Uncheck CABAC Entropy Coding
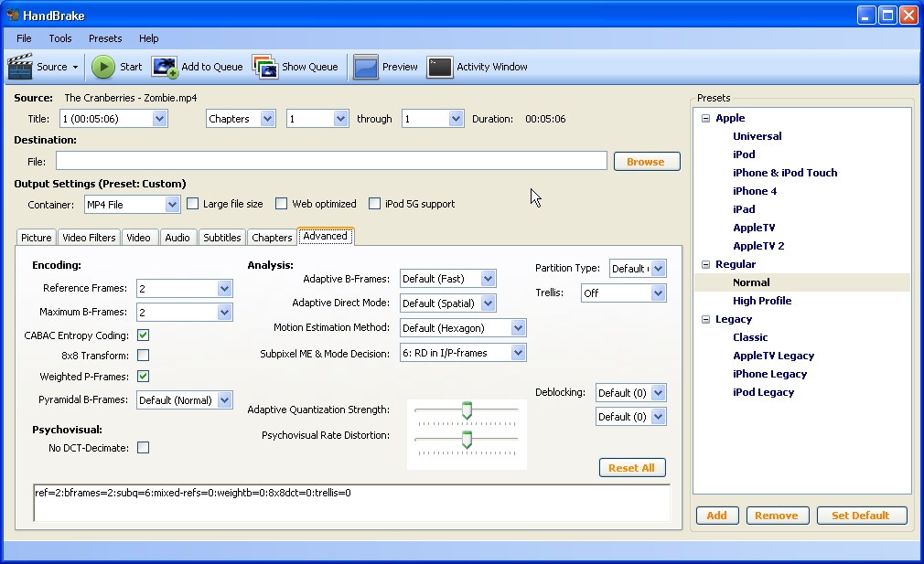The image size is (924, 564). coord(144,335)
